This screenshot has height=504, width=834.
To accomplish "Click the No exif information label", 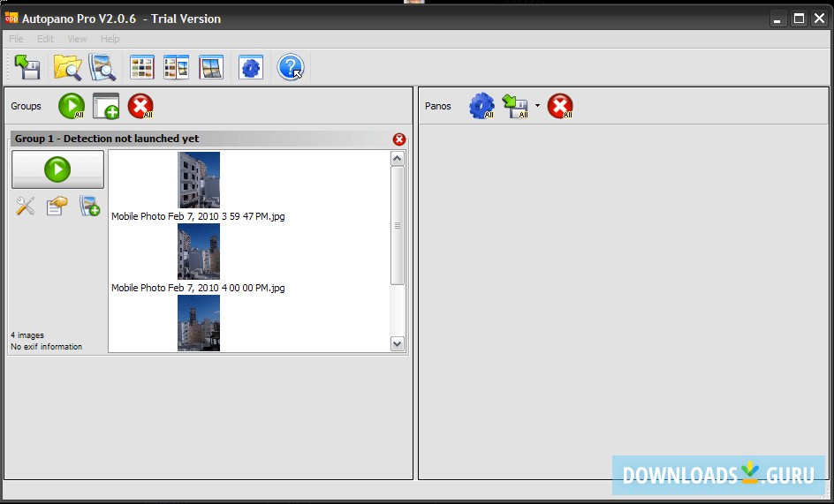I will (46, 347).
